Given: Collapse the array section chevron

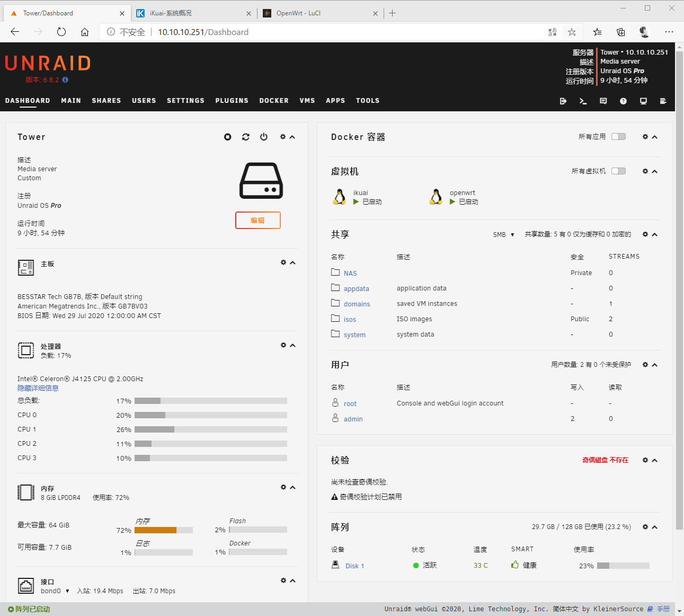Looking at the screenshot, I should [x=654, y=527].
